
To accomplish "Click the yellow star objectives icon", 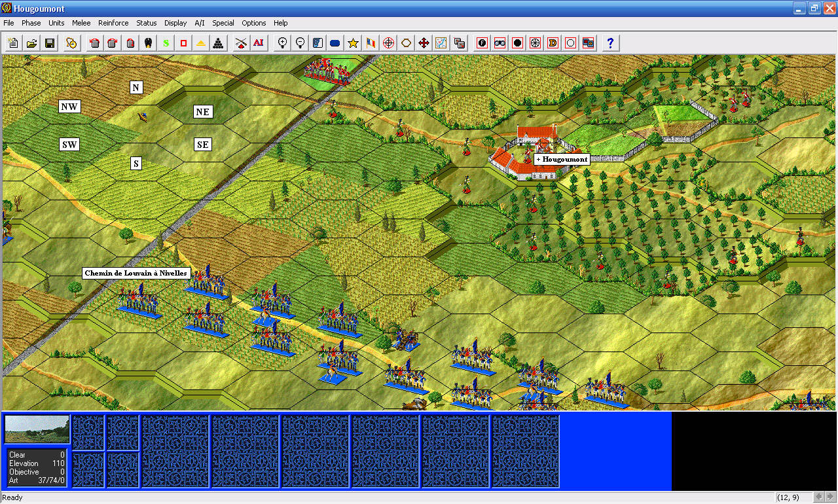I will tap(353, 43).
